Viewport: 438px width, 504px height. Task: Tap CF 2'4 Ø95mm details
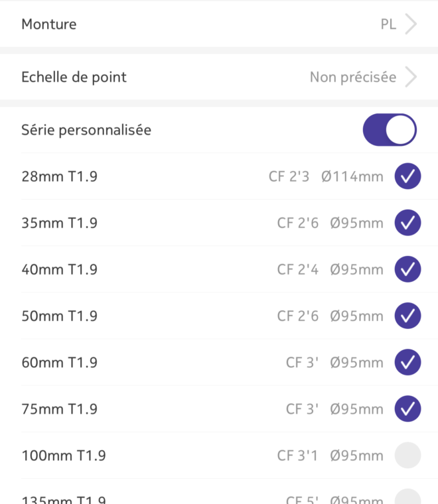tap(330, 269)
